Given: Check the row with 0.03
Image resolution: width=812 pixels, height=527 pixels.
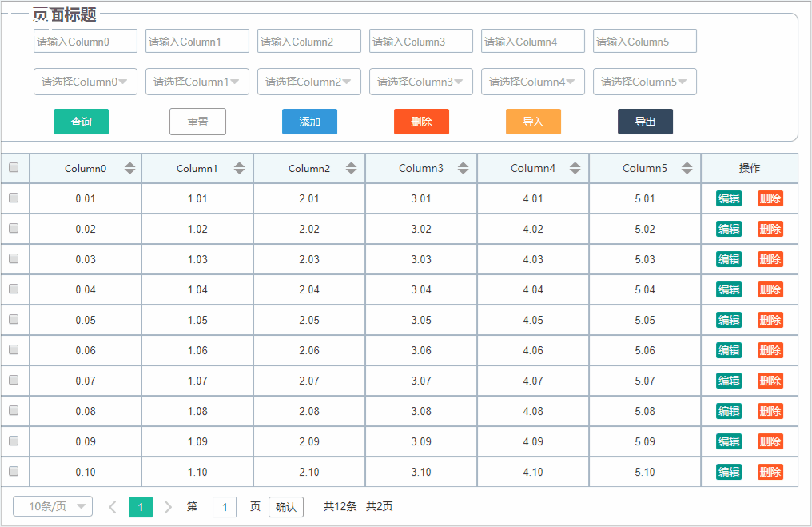Looking at the screenshot, I should [14, 258].
